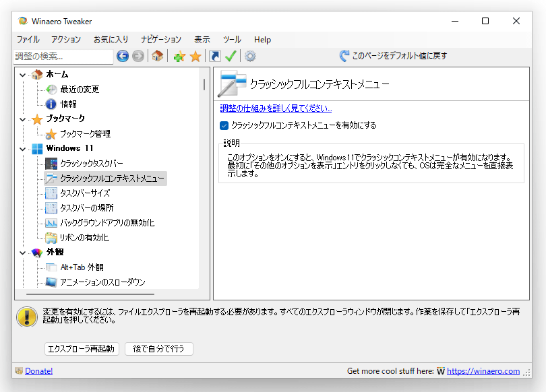Screen dimensions: 546x392
Task: Open settings with the gear toolbar icon
Action: click(x=250, y=56)
